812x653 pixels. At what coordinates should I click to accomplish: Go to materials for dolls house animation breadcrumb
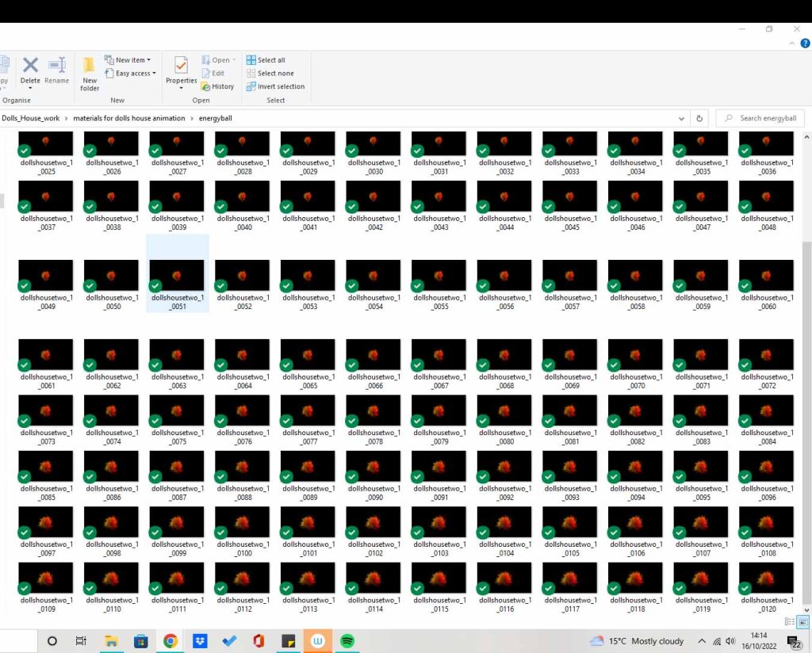point(128,118)
